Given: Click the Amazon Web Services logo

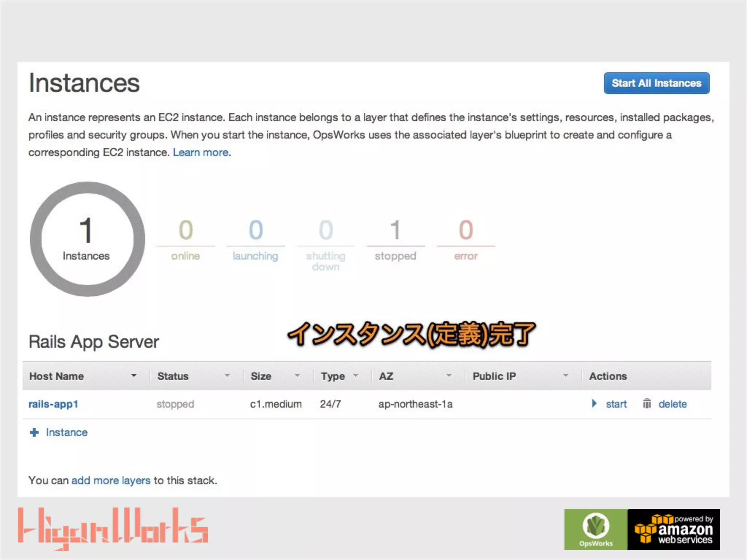Looking at the screenshot, I should tap(674, 529).
